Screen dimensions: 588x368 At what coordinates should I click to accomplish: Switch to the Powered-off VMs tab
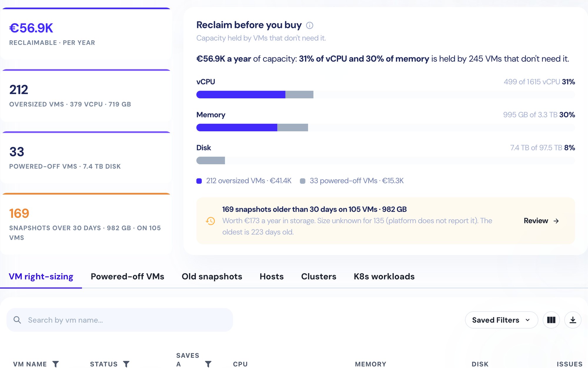click(127, 276)
